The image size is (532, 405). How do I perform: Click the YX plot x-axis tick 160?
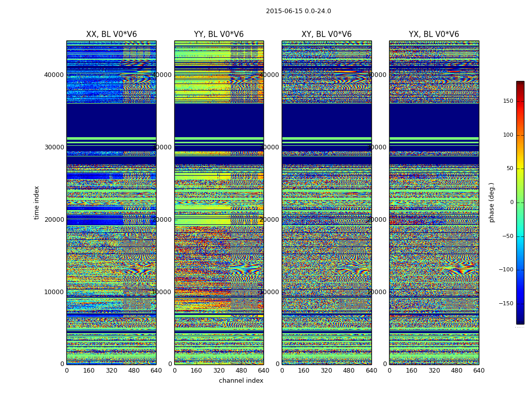411,371
